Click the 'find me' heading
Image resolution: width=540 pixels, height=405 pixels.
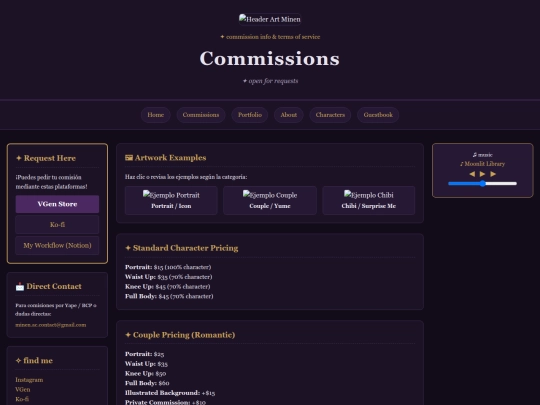pos(34,361)
